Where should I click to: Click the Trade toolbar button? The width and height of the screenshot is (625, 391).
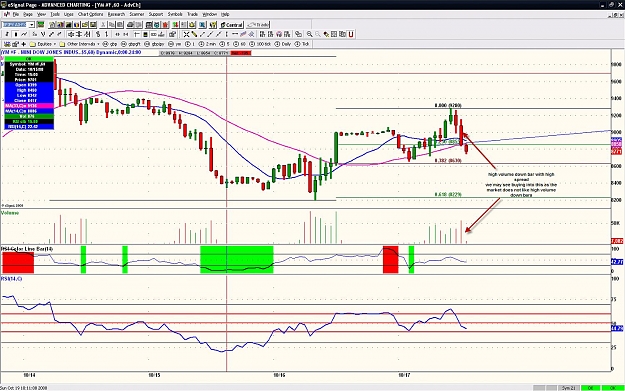click(258, 25)
